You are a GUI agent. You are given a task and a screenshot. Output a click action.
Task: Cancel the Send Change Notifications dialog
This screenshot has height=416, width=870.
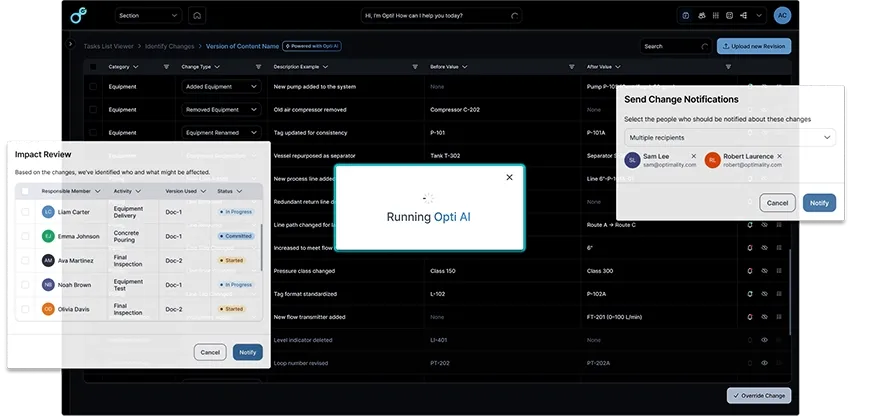pyautogui.click(x=777, y=203)
